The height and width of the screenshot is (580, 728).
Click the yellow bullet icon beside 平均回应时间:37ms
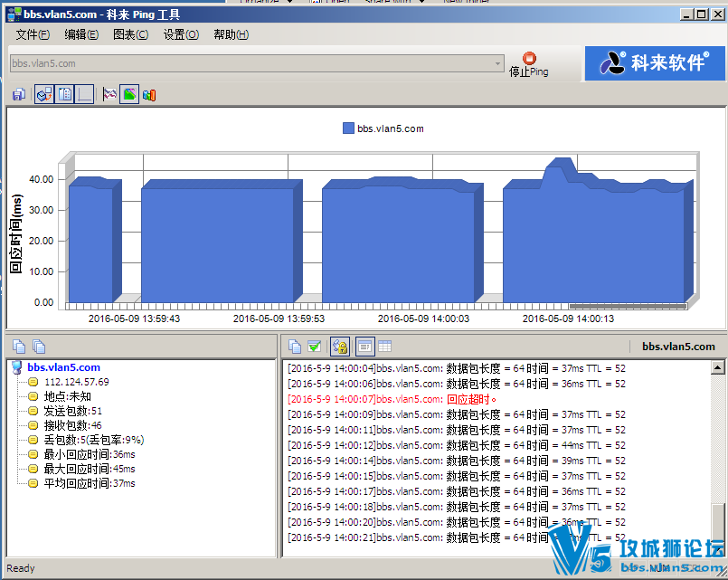(x=33, y=483)
